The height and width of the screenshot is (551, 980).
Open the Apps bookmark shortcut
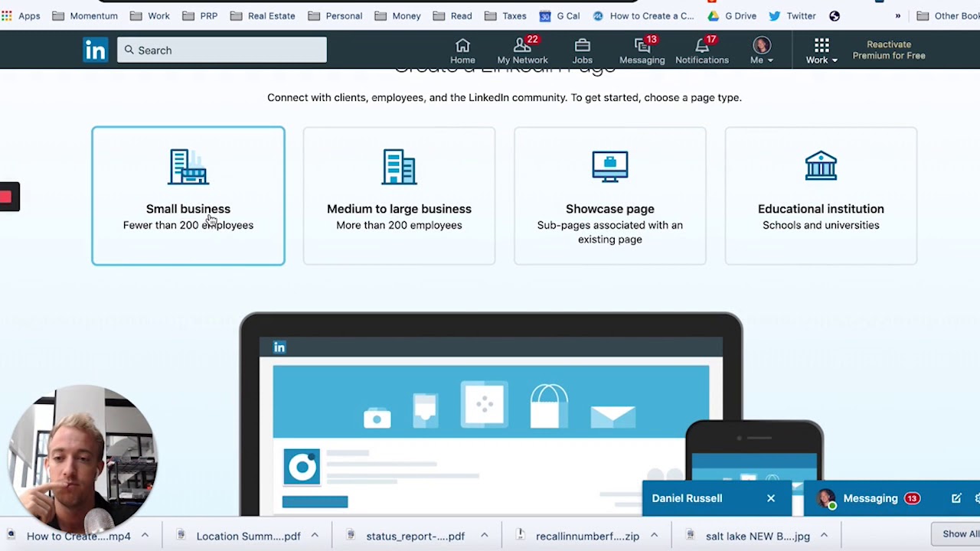coord(21,15)
